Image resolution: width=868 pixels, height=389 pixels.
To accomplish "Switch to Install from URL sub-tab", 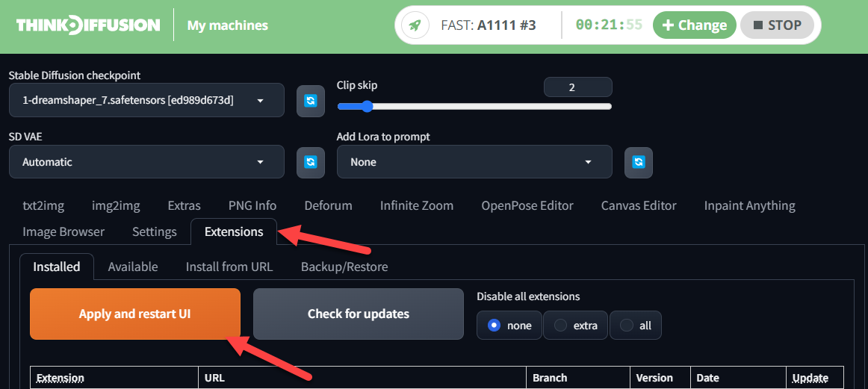I will 229,267.
